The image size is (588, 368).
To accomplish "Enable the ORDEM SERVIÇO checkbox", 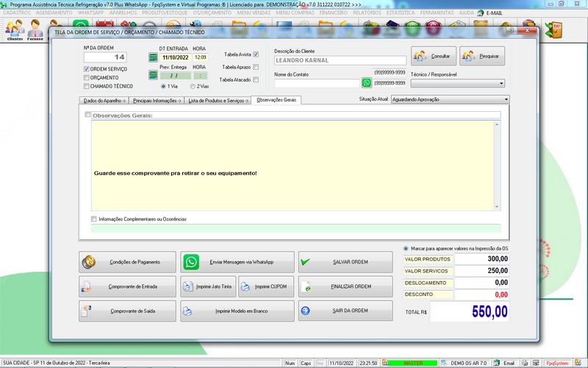I will [x=87, y=69].
